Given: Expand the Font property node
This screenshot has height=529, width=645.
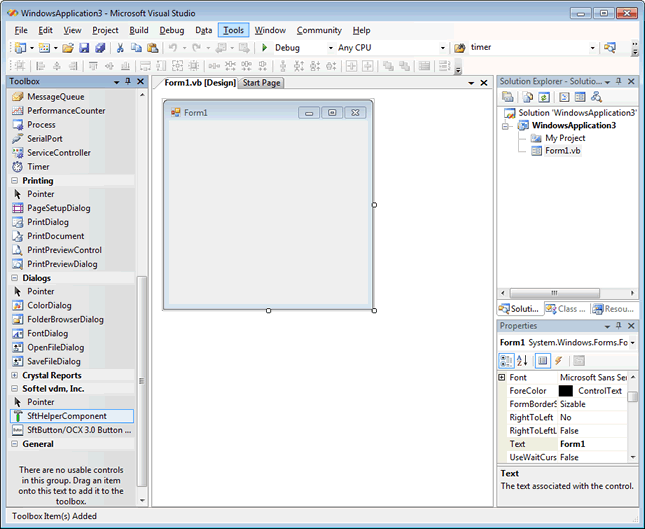Looking at the screenshot, I should tap(502, 377).
